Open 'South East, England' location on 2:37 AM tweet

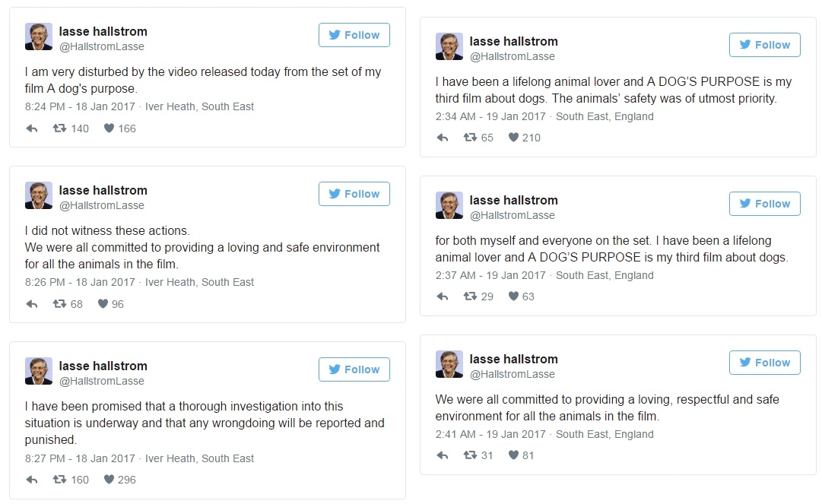point(605,275)
